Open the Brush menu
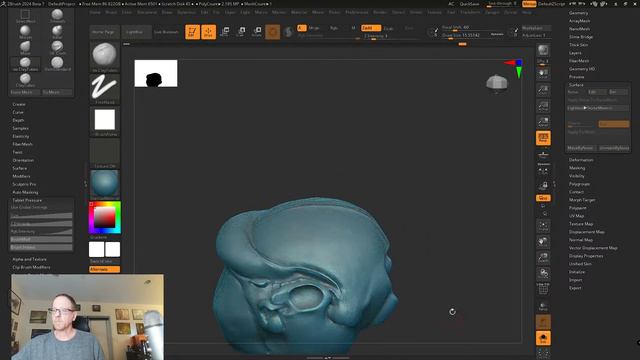The width and height of the screenshot is (640, 360). coord(111,12)
